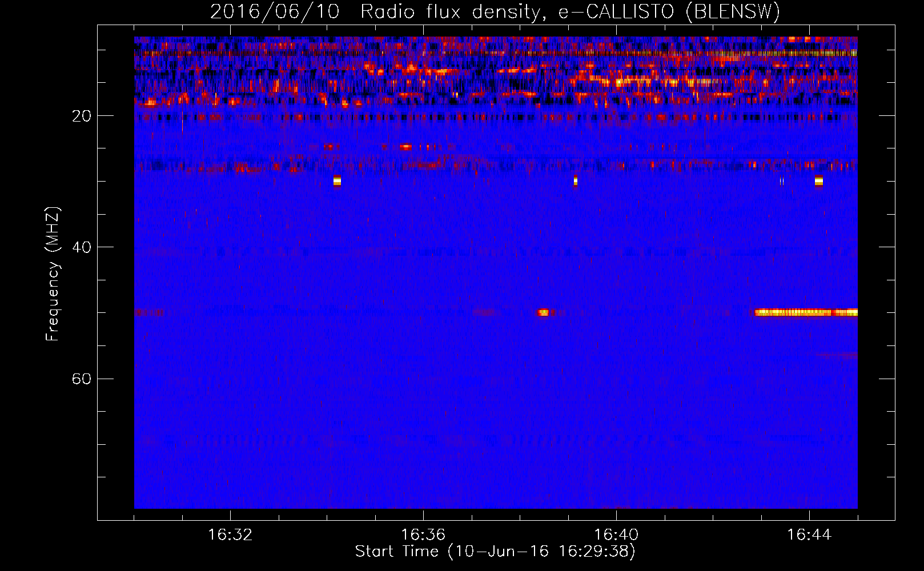924x571 pixels.
Task: Click the 40 frequency tick label
Action: 82,247
